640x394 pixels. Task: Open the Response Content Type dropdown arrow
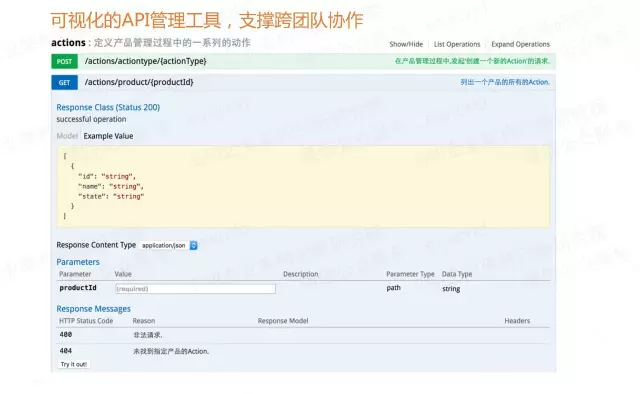pos(193,245)
